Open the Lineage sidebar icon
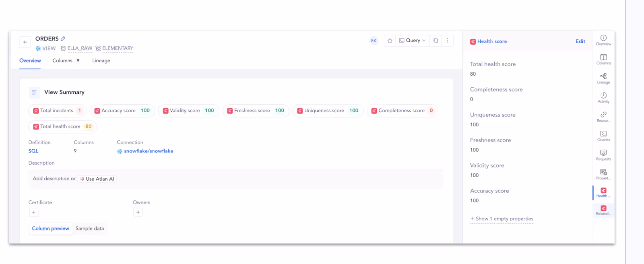644x264 pixels. coord(603,79)
